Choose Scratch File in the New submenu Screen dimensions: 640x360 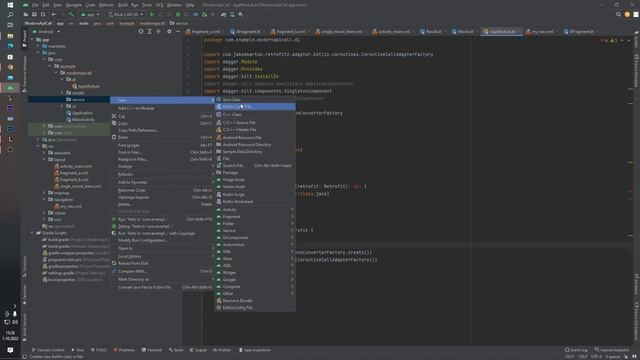click(x=255, y=166)
